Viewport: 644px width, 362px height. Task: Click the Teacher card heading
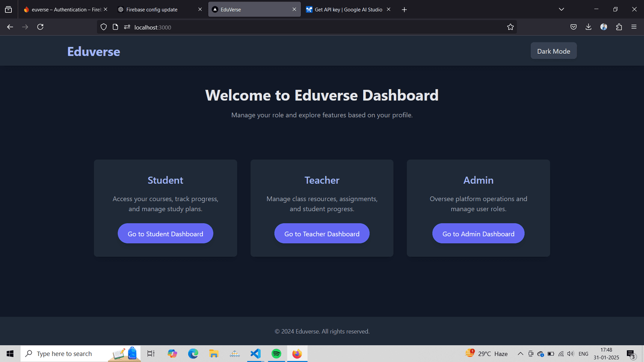(x=322, y=180)
